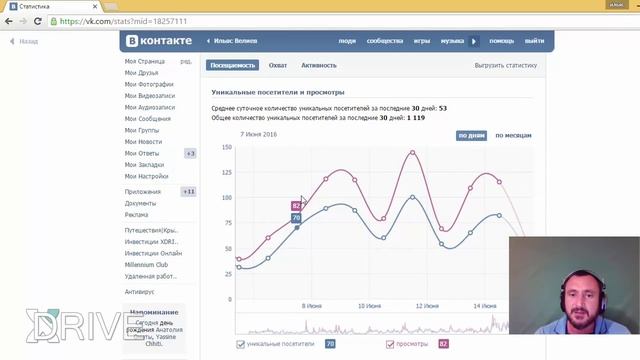The image size is (640, 360).
Task: Open сообщества in header menu
Action: 385,41
